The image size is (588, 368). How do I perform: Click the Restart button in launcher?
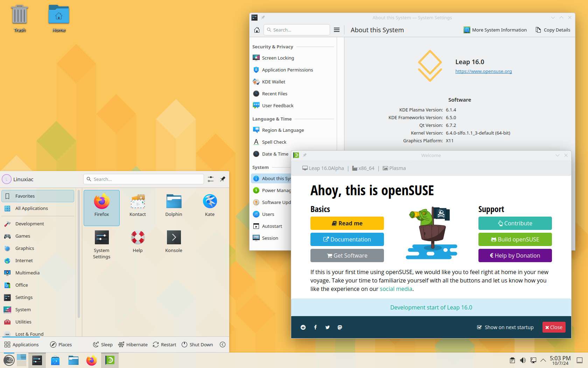[x=164, y=345]
